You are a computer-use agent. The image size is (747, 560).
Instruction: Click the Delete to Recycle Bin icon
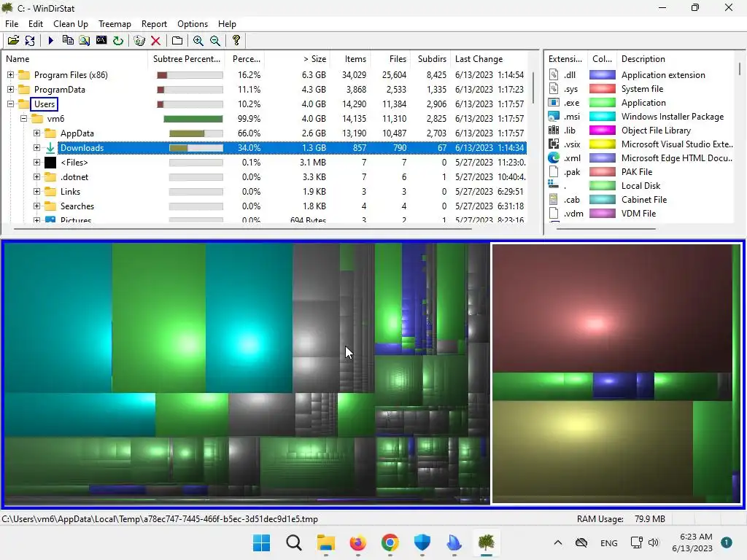139,41
